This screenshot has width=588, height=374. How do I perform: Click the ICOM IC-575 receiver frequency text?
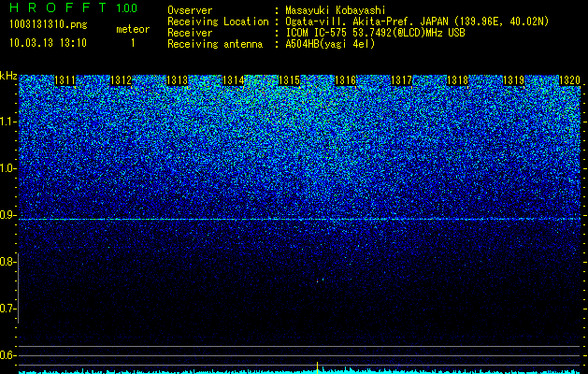[x=375, y=33]
